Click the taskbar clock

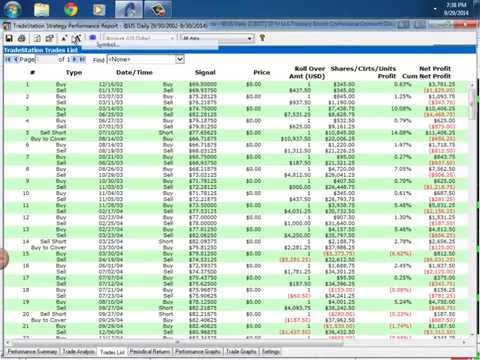tap(456, 9)
